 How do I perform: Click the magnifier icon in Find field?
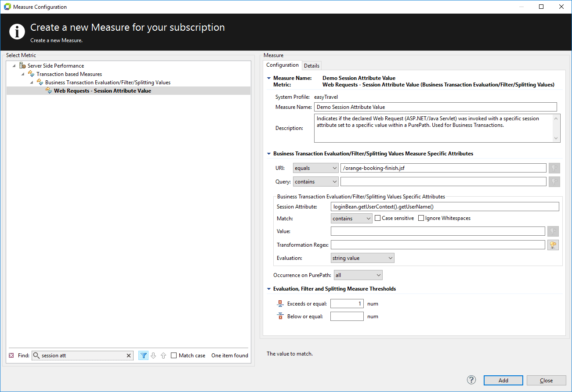pos(36,356)
